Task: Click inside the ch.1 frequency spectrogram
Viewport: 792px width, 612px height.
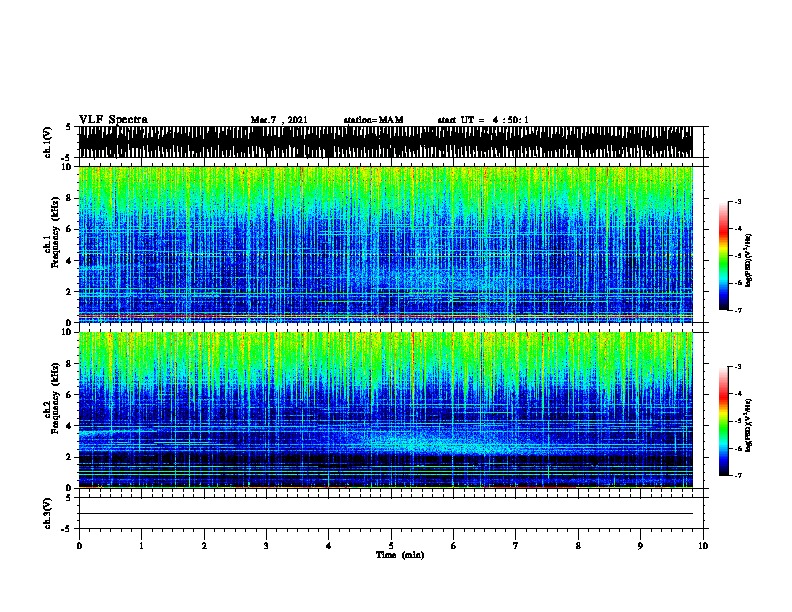Action: (385, 244)
